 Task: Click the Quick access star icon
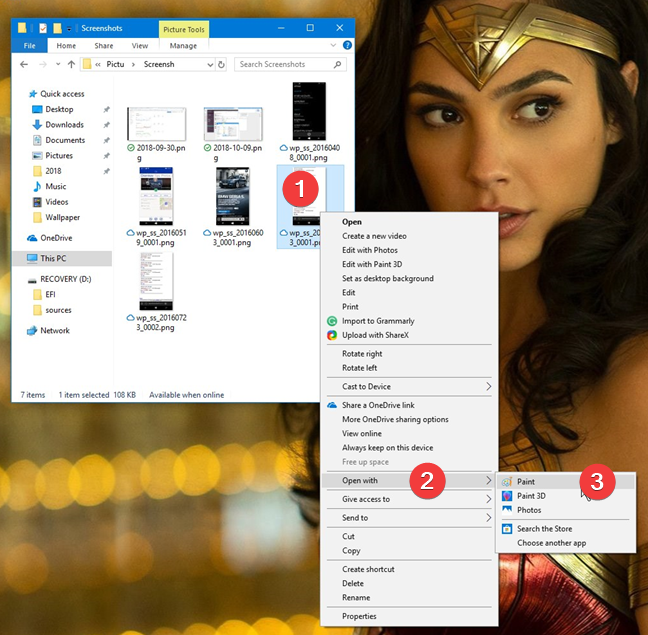[x=33, y=94]
